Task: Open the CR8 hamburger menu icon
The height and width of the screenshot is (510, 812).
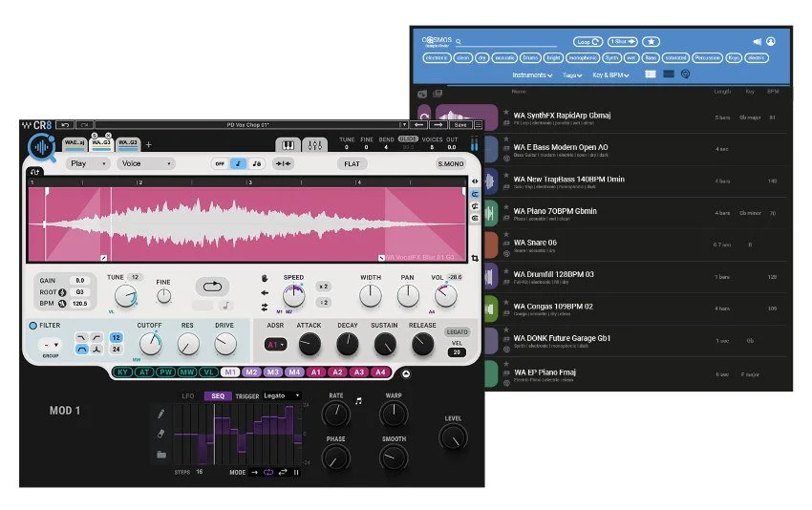Action: 478,125
